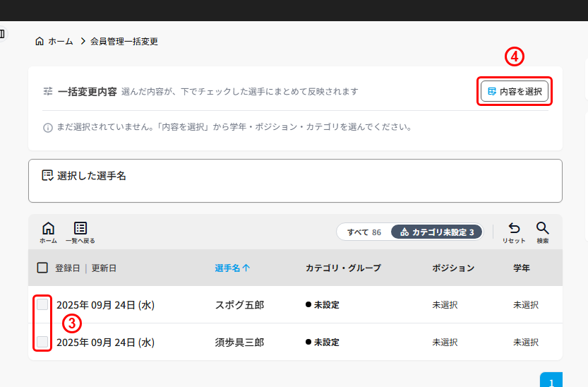Click 学年 未選択 in 須歩具三郎 row
588x387 pixels.
(526, 343)
